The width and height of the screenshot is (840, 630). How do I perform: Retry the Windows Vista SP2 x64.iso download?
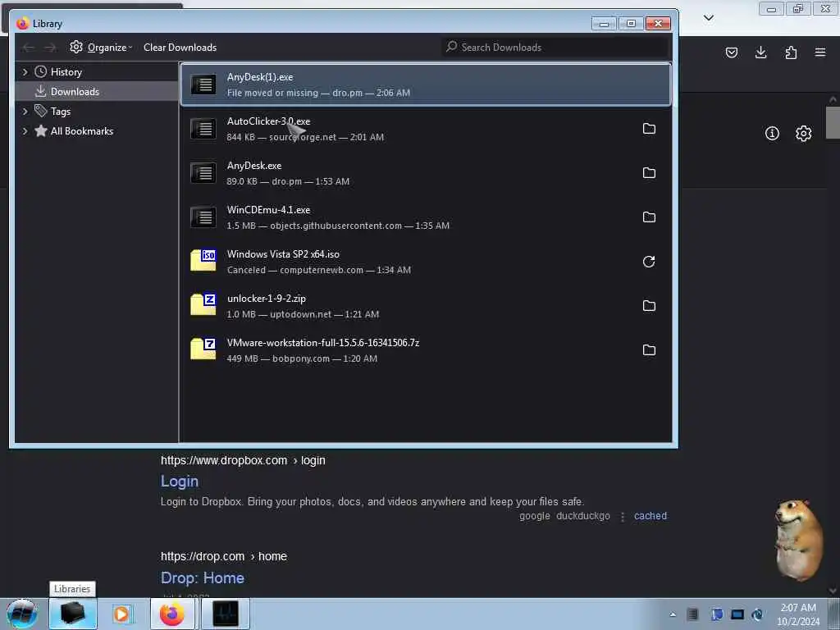pyautogui.click(x=649, y=262)
